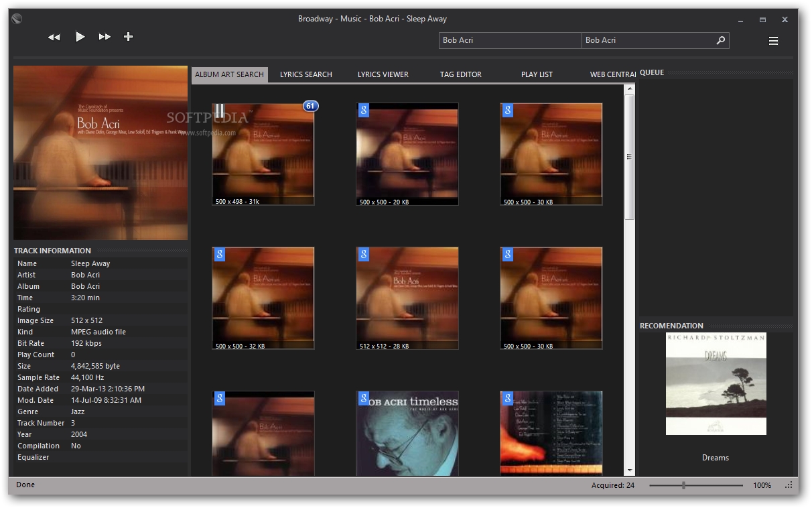Open the Web Central tab

(613, 74)
